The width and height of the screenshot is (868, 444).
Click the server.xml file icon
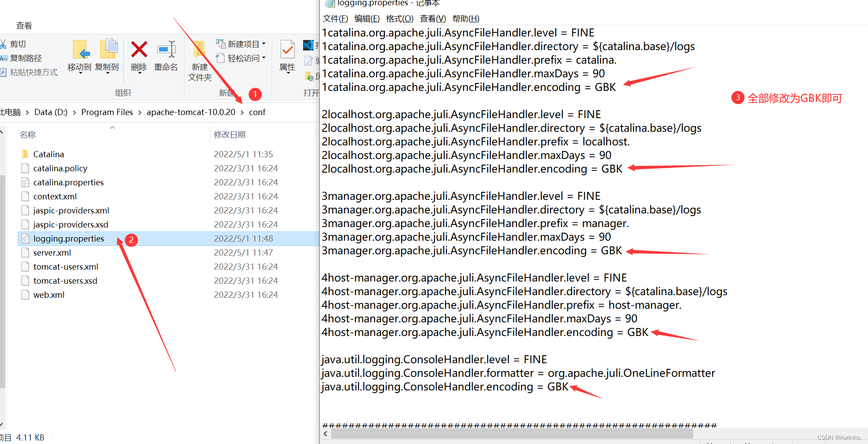[x=25, y=253]
